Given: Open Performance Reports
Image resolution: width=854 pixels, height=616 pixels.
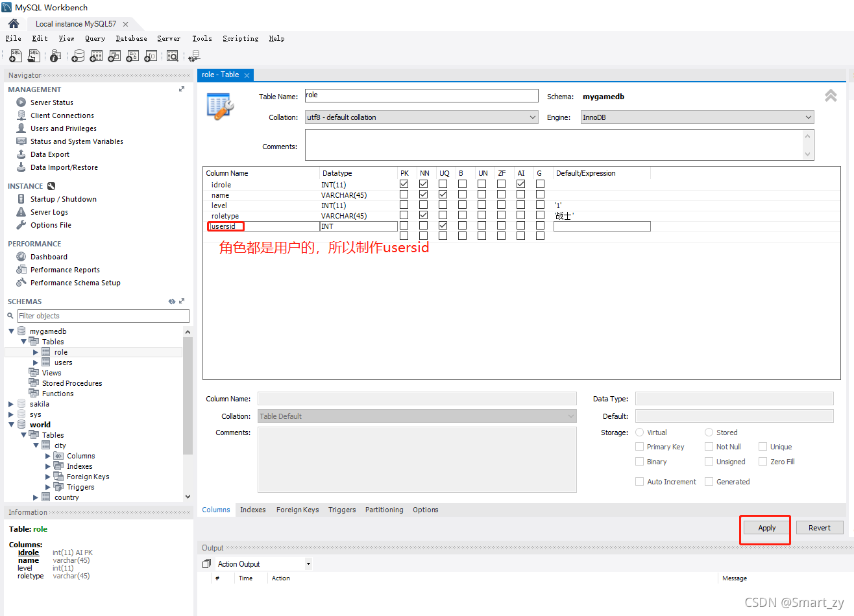Looking at the screenshot, I should 65,270.
